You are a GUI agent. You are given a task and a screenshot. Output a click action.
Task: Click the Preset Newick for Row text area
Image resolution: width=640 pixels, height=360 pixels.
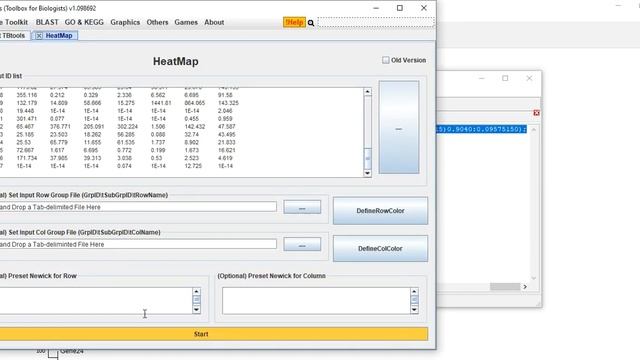pos(96,301)
